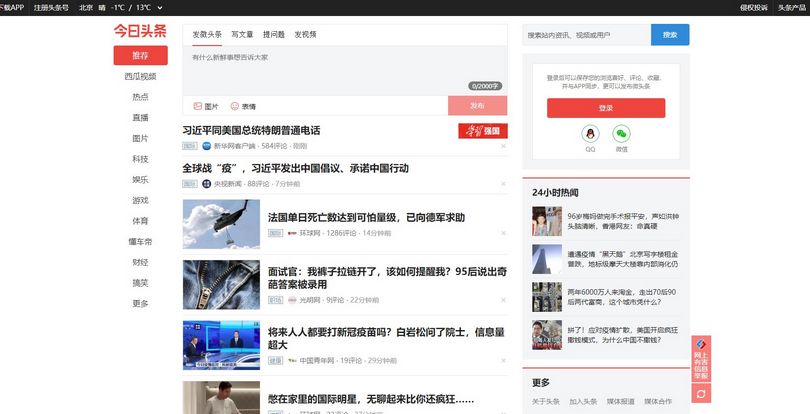Click the QQ login icon
810x414 pixels.
(x=590, y=134)
